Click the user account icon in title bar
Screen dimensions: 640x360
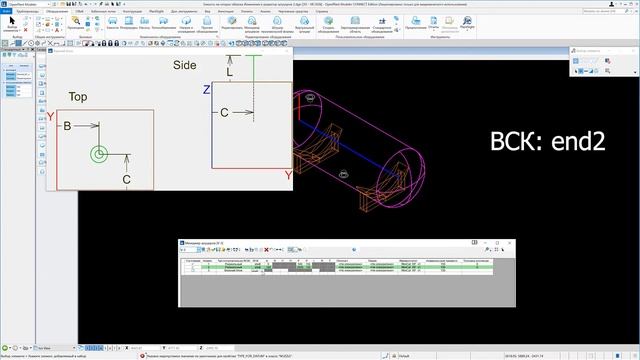tap(611, 4)
